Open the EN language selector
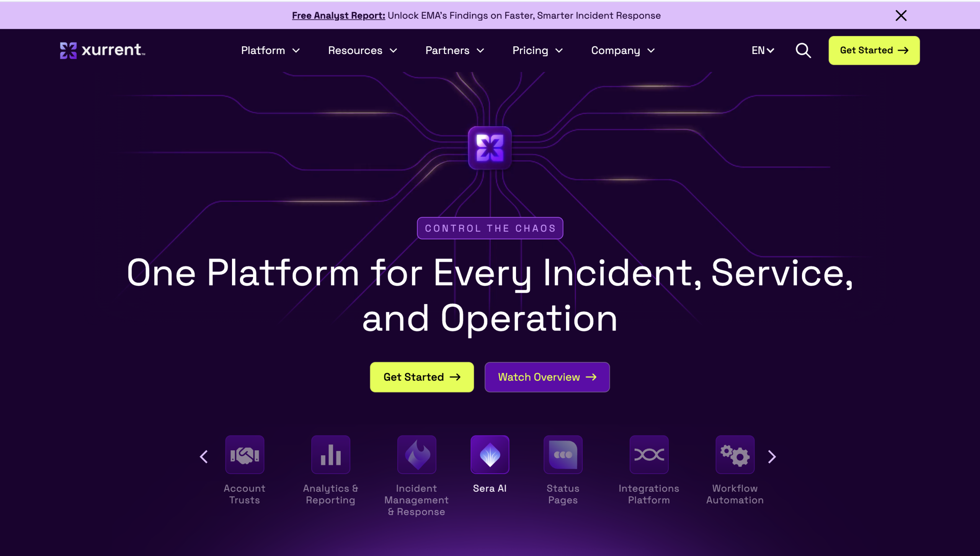Screen dimensions: 980x556 (763, 50)
